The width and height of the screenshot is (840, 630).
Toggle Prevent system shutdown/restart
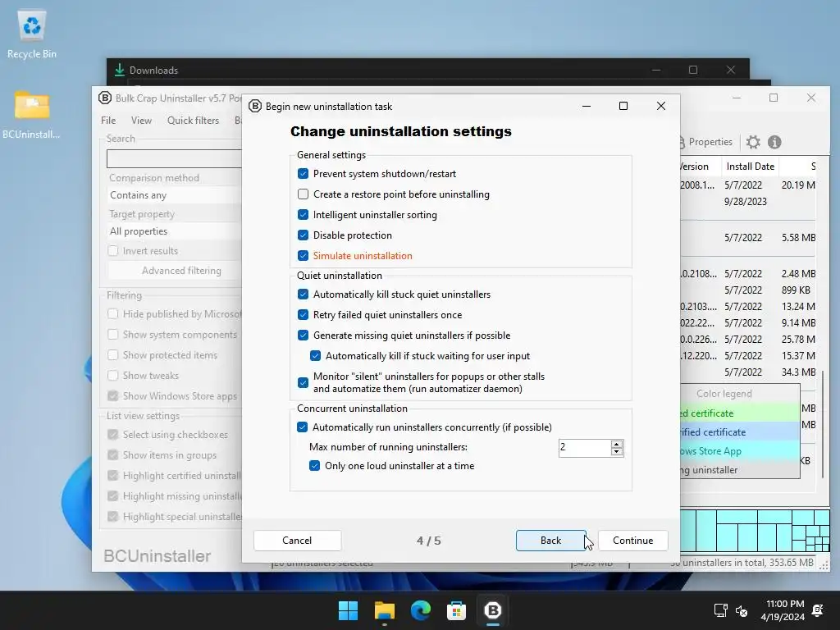pos(304,174)
